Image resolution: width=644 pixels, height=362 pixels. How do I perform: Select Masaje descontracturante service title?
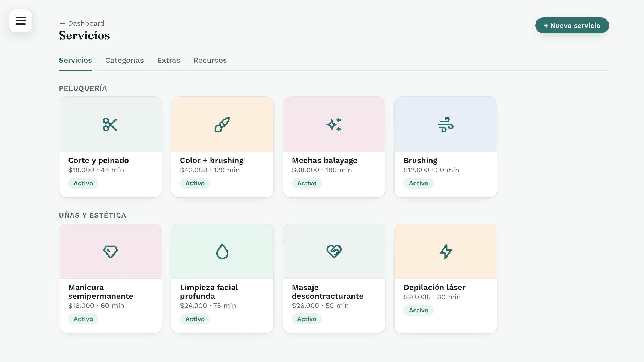click(x=327, y=292)
